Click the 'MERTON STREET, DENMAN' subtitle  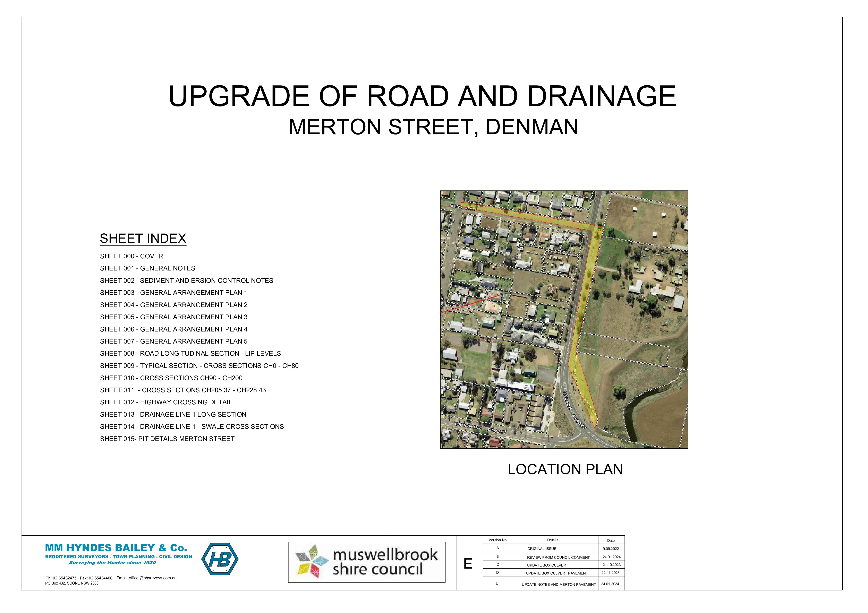(x=434, y=127)
